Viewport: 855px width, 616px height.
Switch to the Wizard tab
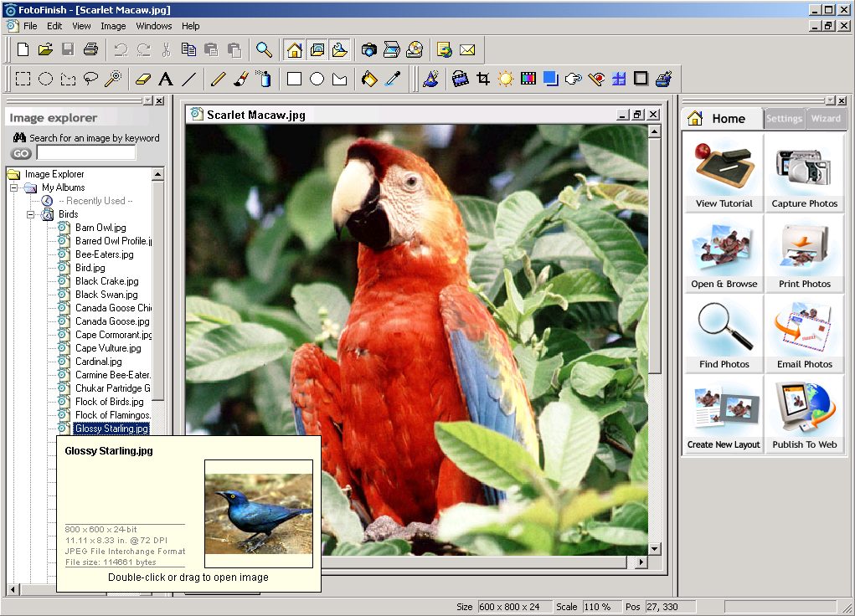point(826,118)
